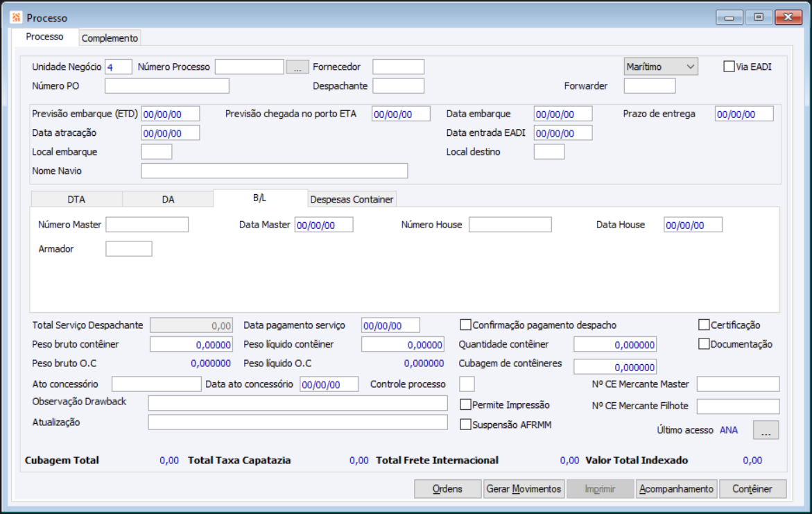Select the Despesas Container tab
Image resolution: width=812 pixels, height=514 pixels.
[x=352, y=200]
